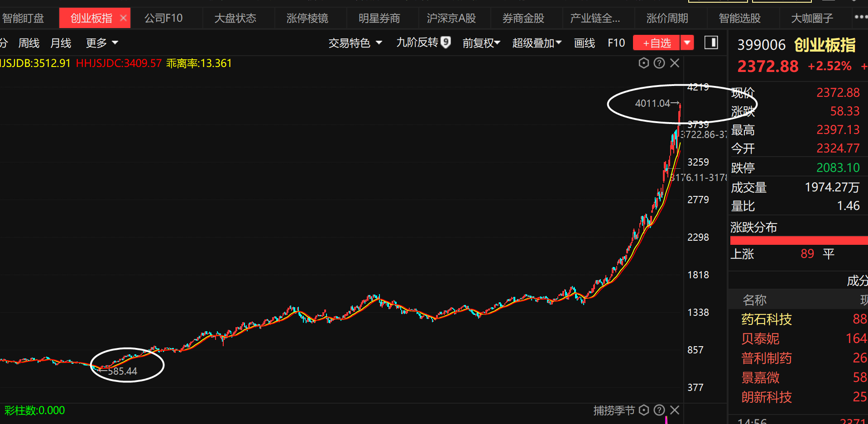Viewport: 868px width, 424px height.
Task: Activate 画线 drawing tools
Action: pyautogui.click(x=584, y=43)
